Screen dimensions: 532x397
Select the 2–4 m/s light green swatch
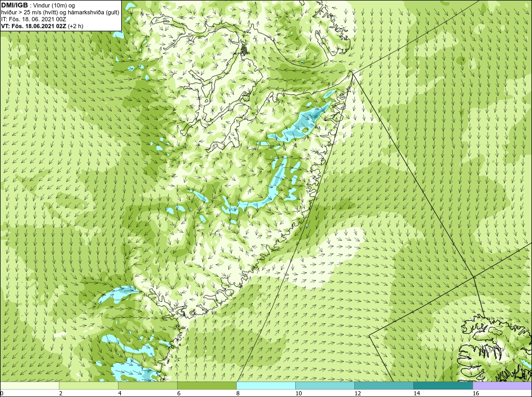(x=88, y=385)
